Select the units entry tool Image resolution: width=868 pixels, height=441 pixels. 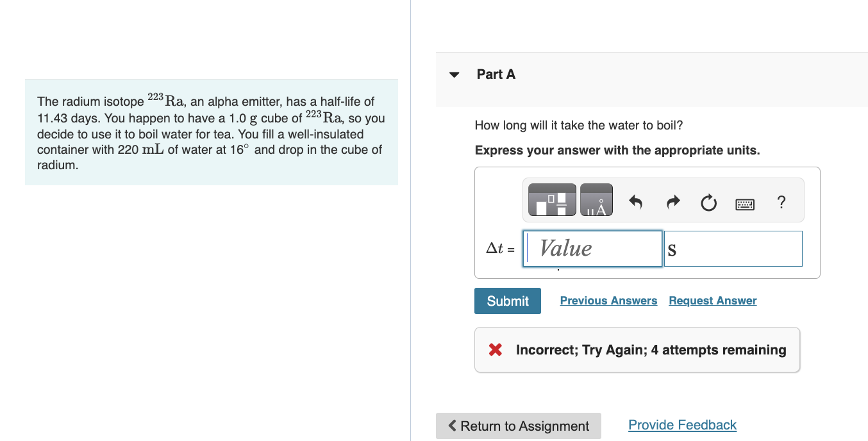(596, 199)
